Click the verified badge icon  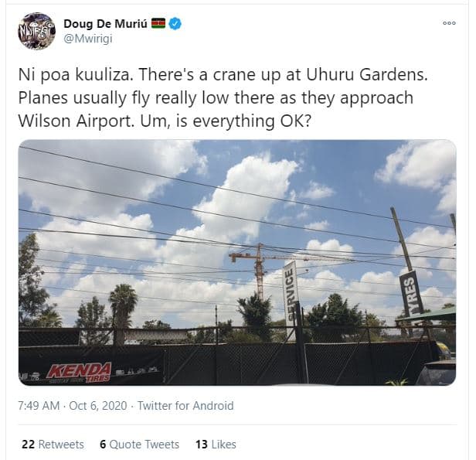click(175, 24)
